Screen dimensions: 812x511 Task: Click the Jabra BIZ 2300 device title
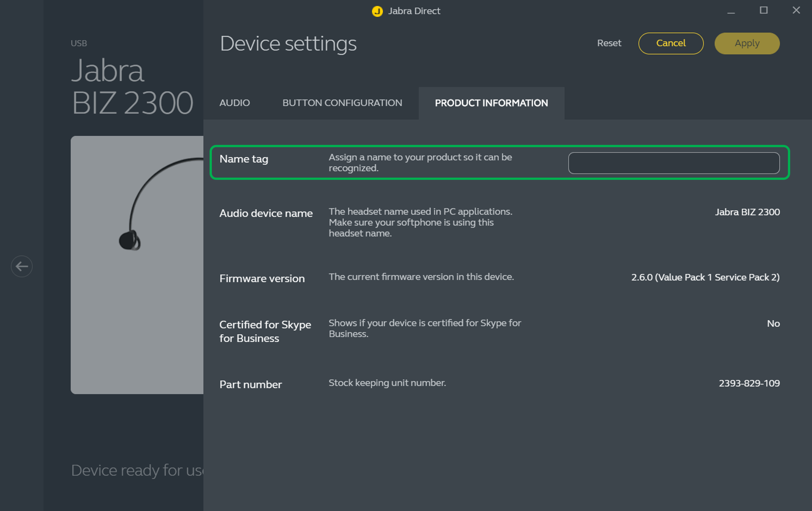[132, 87]
